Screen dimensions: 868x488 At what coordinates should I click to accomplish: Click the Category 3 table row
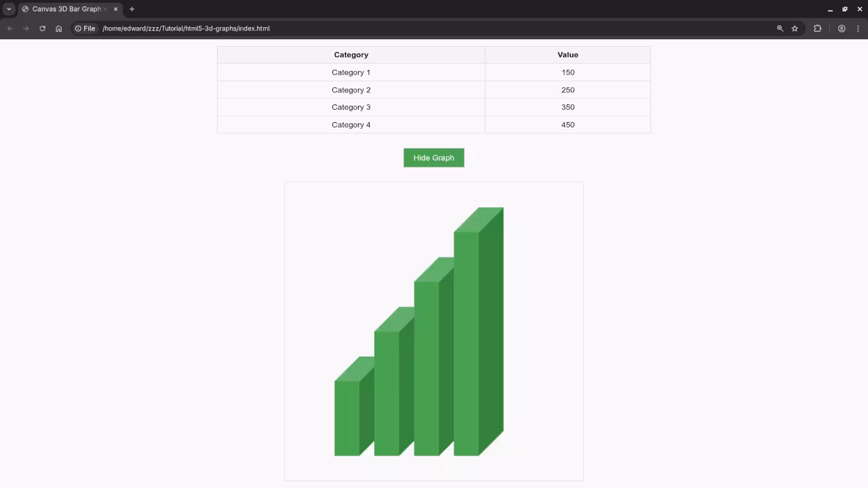[351, 107]
